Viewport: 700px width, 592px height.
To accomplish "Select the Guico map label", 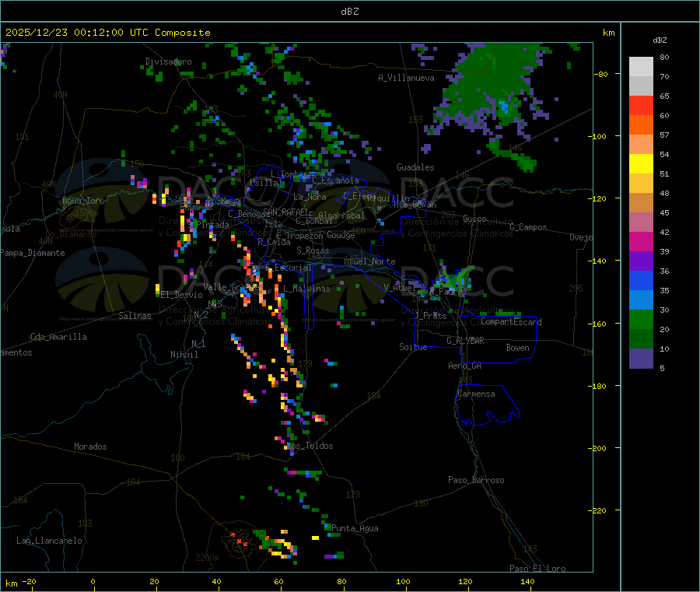I will pyautogui.click(x=474, y=219).
